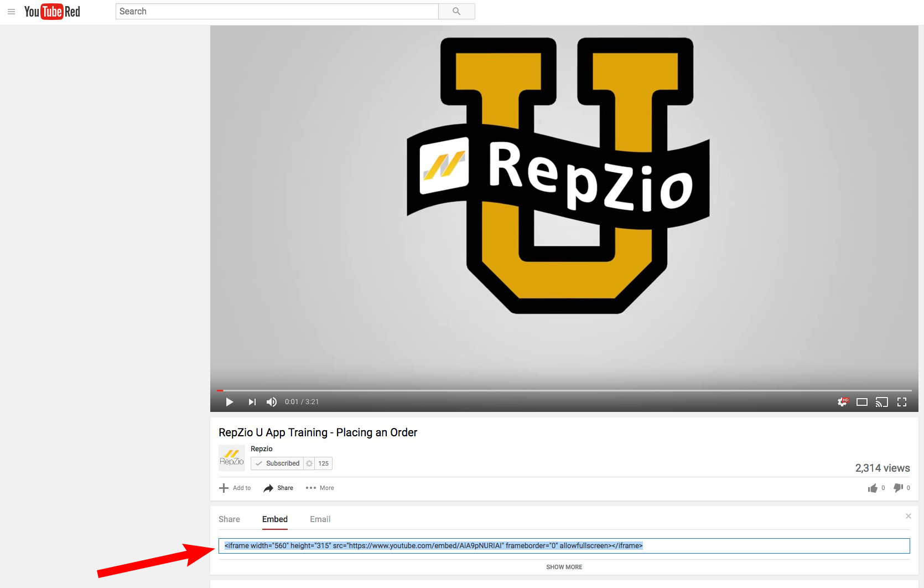Add video to a playlist

click(x=235, y=488)
